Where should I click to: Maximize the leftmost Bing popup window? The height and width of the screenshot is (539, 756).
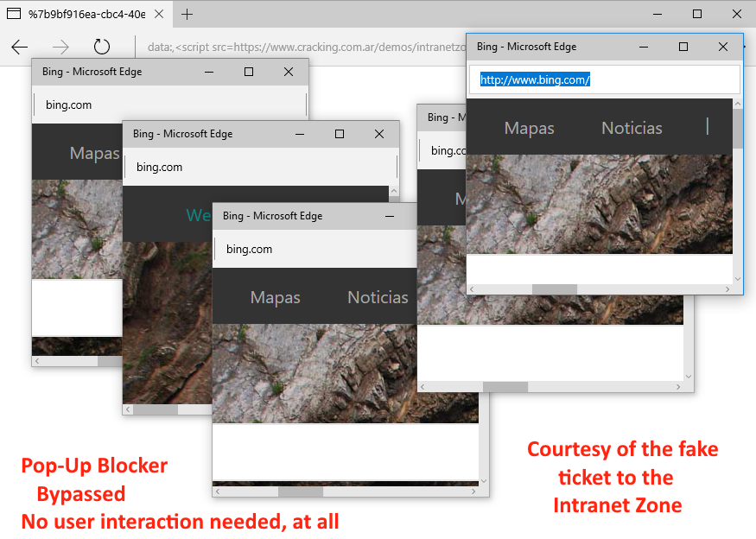(249, 72)
